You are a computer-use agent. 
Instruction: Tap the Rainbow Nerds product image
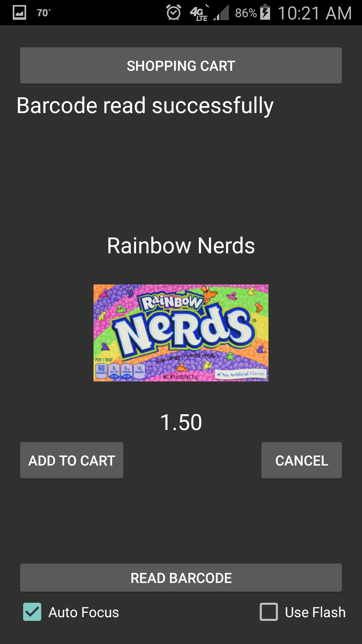point(181,333)
